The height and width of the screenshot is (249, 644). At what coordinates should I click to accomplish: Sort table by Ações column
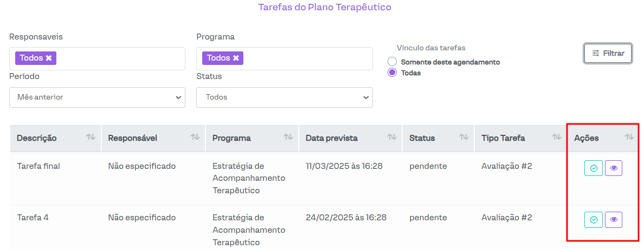629,137
